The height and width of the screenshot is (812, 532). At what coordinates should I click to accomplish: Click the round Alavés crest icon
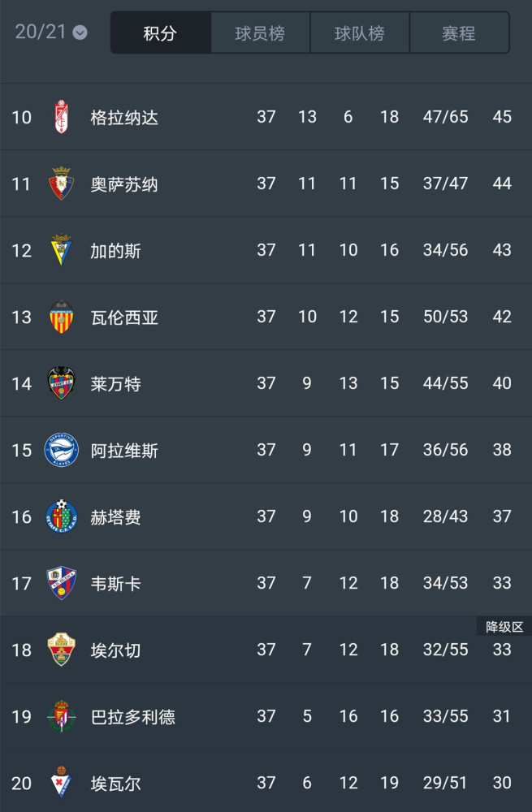click(61, 450)
